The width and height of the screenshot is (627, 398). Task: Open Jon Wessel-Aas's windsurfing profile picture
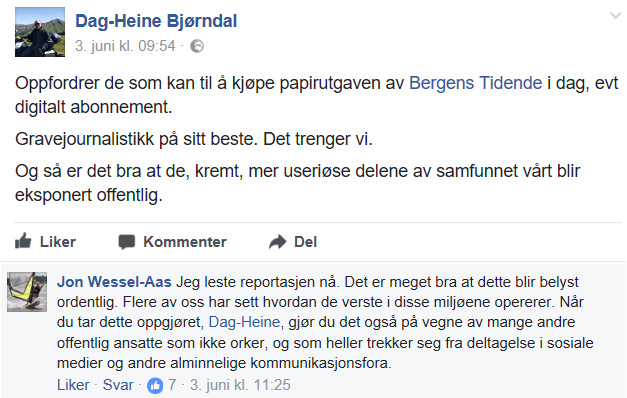pyautogui.click(x=27, y=292)
